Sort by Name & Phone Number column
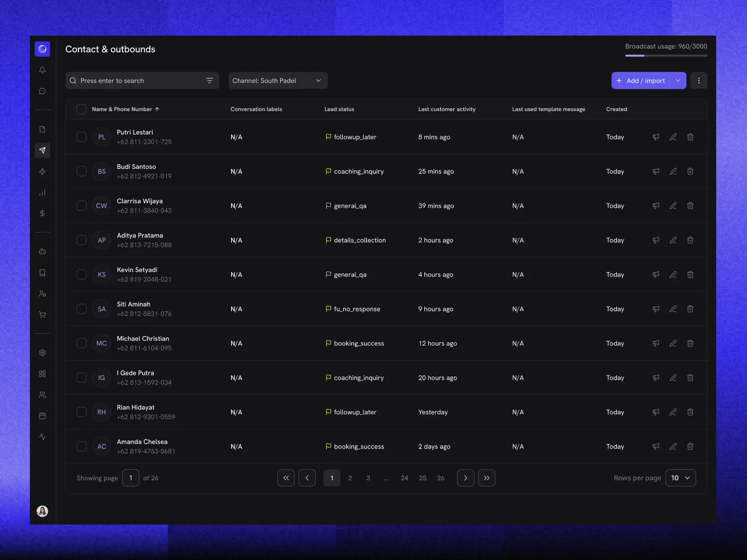The width and height of the screenshot is (747, 560). (x=126, y=109)
